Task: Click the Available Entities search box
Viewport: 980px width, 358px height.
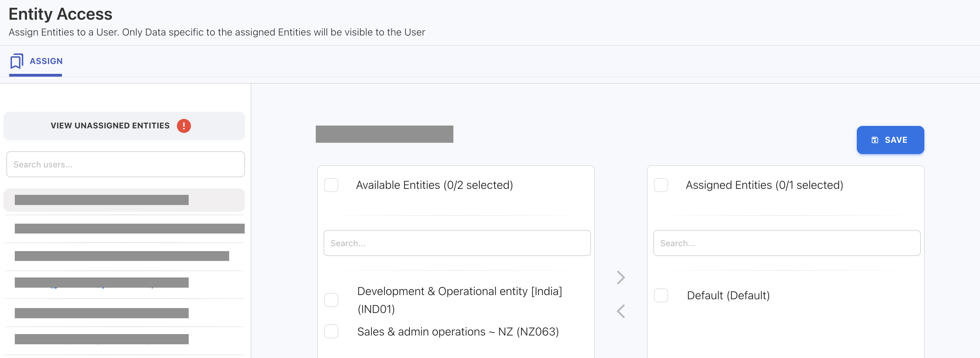Action: 457,243
